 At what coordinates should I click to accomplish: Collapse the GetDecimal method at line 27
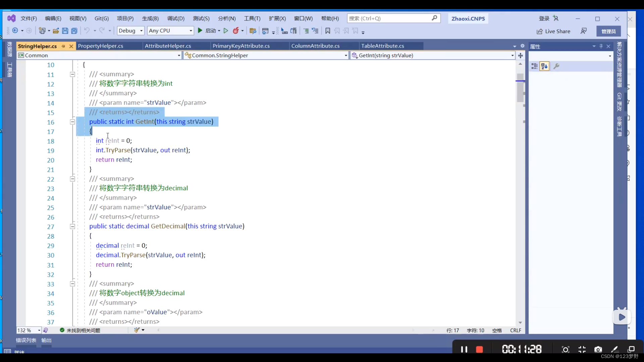click(x=72, y=227)
